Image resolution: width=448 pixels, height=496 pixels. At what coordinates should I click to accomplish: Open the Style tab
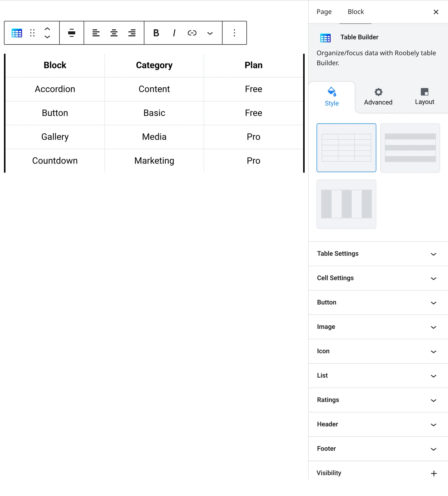pyautogui.click(x=332, y=97)
